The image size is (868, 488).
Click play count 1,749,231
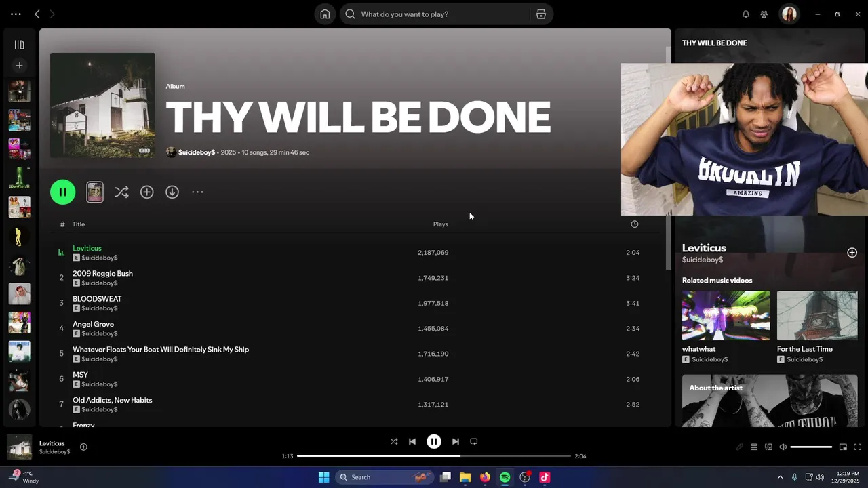pyautogui.click(x=433, y=278)
